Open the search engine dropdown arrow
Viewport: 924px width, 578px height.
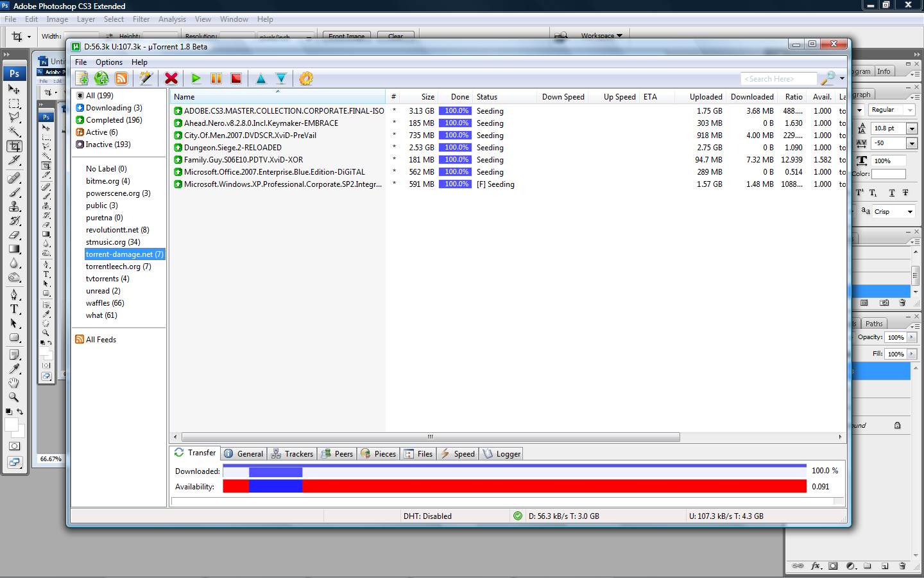(842, 79)
